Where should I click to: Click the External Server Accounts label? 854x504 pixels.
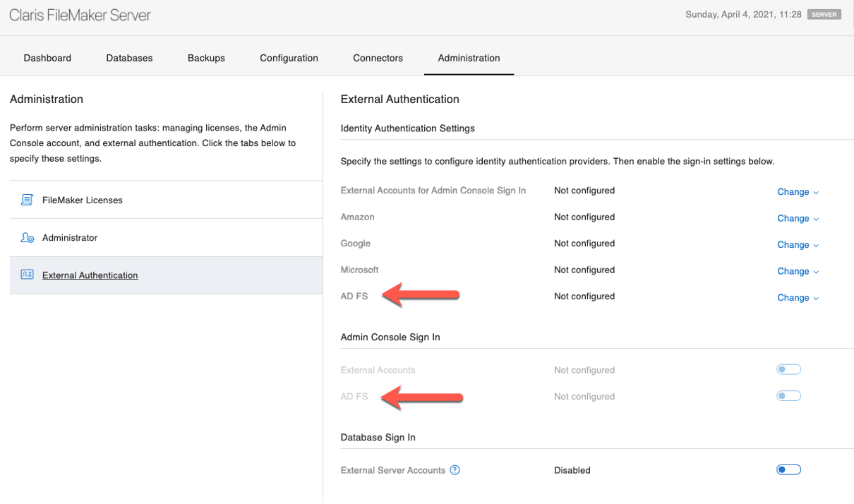click(x=393, y=470)
